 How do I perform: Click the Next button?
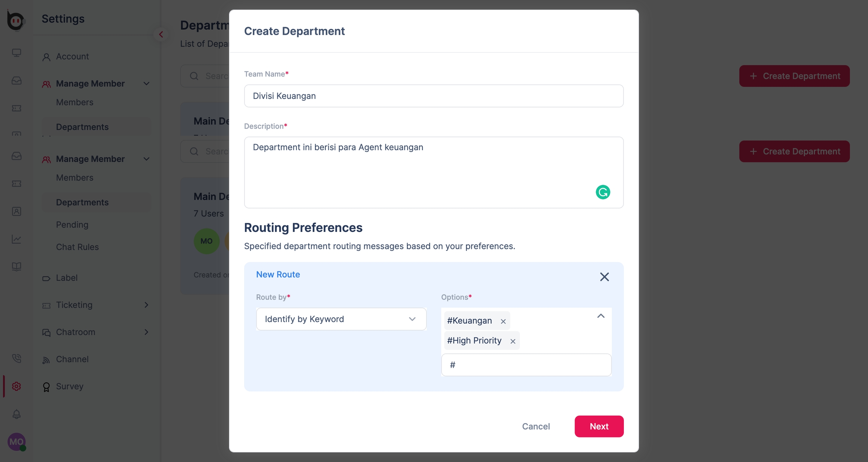pyautogui.click(x=599, y=426)
